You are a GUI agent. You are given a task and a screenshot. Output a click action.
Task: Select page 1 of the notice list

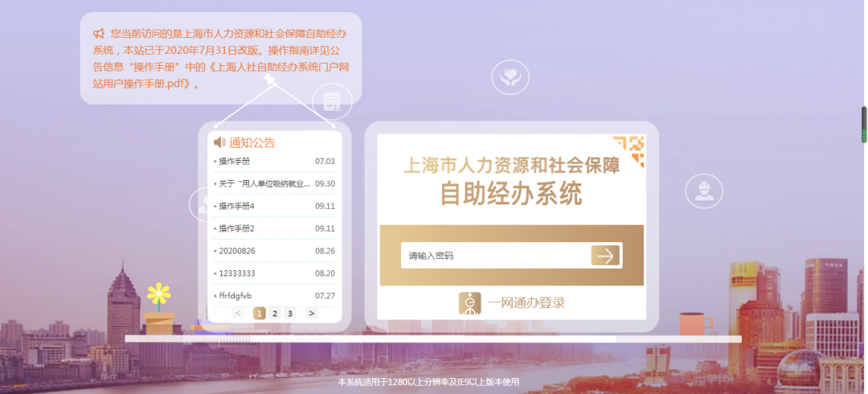pyautogui.click(x=259, y=314)
